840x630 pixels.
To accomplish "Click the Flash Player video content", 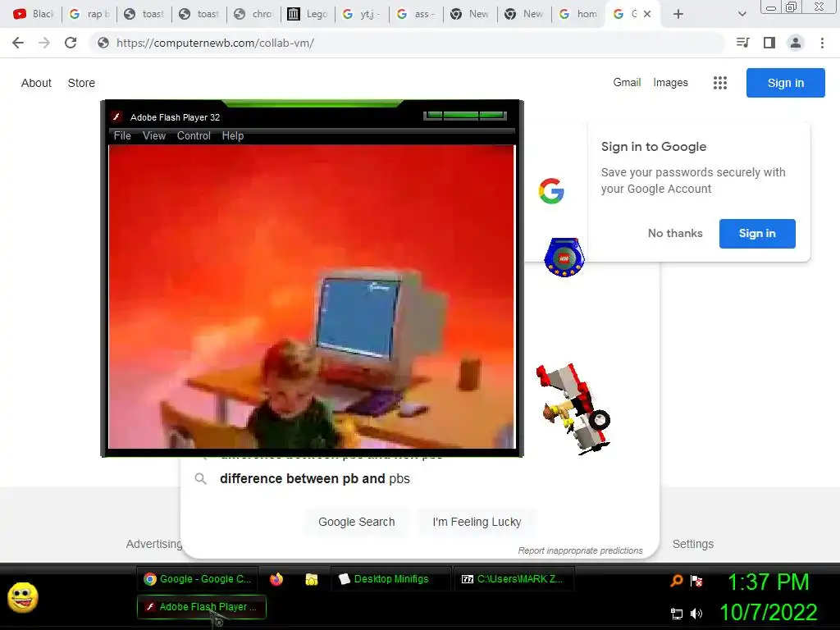I will point(312,296).
